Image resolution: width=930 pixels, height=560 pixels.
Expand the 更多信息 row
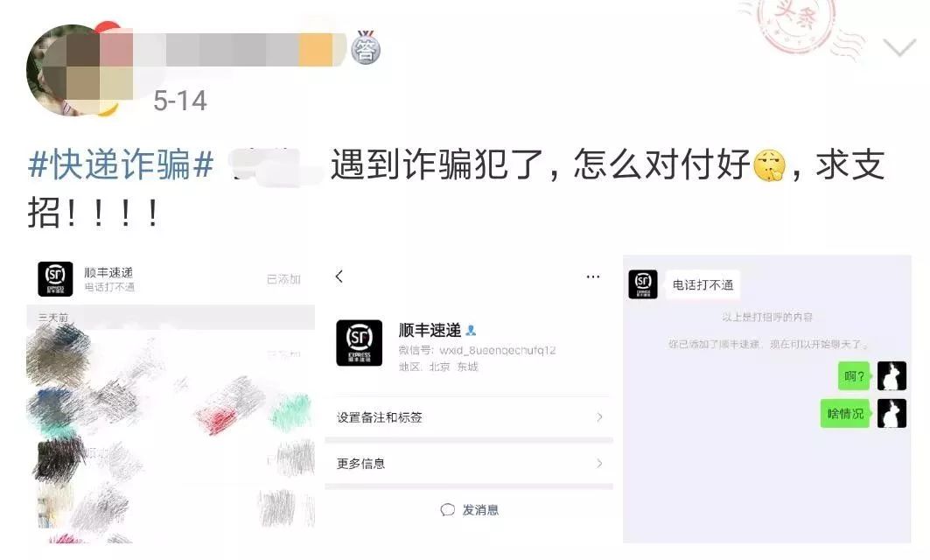coord(469,464)
